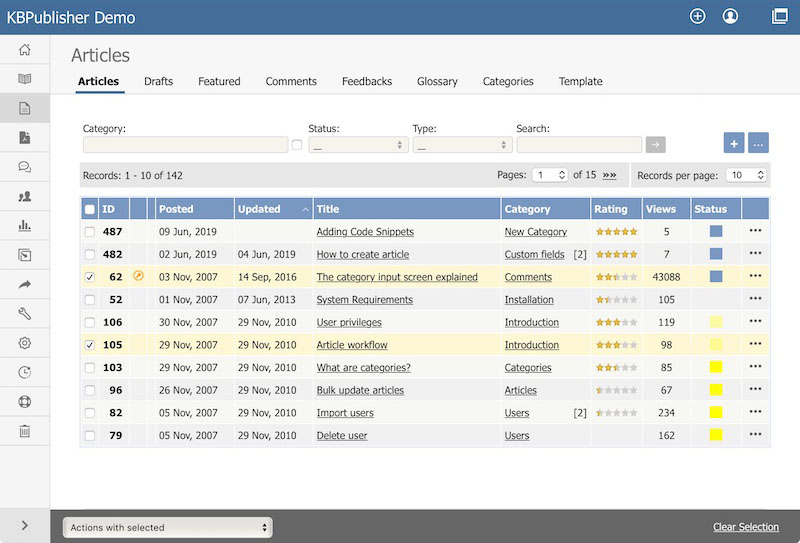Click Clear Selection link
The height and width of the screenshot is (543, 800).
point(746,527)
